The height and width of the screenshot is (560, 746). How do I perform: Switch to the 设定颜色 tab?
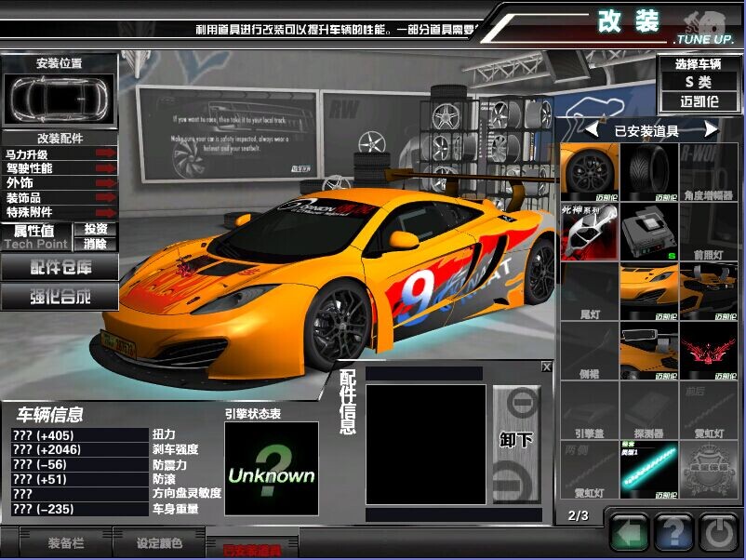tap(160, 542)
